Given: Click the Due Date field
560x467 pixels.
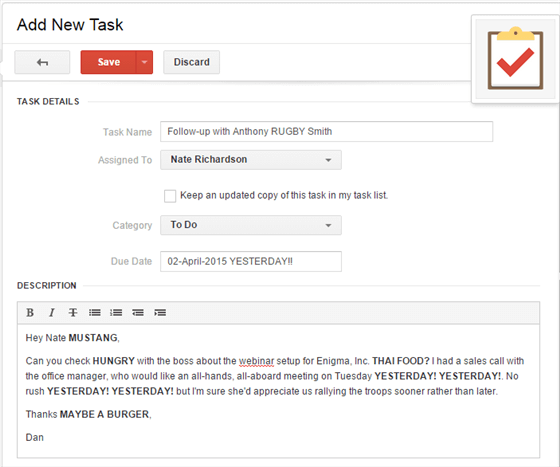Looking at the screenshot, I should point(251,261).
